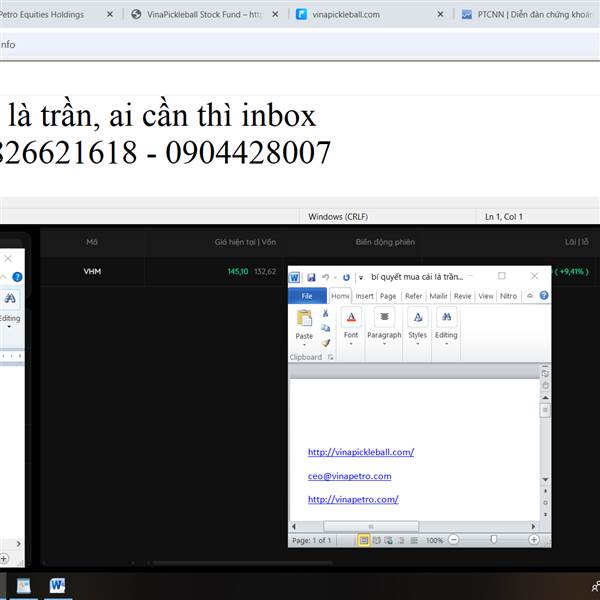This screenshot has width=600, height=600.
Task: Open Word Help question mark icon
Action: [544, 295]
